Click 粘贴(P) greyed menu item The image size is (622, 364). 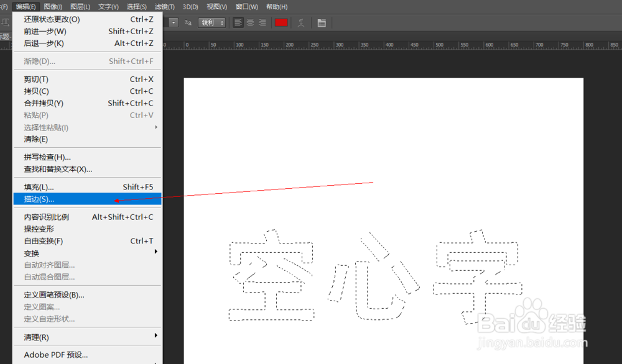pyautogui.click(x=87, y=116)
